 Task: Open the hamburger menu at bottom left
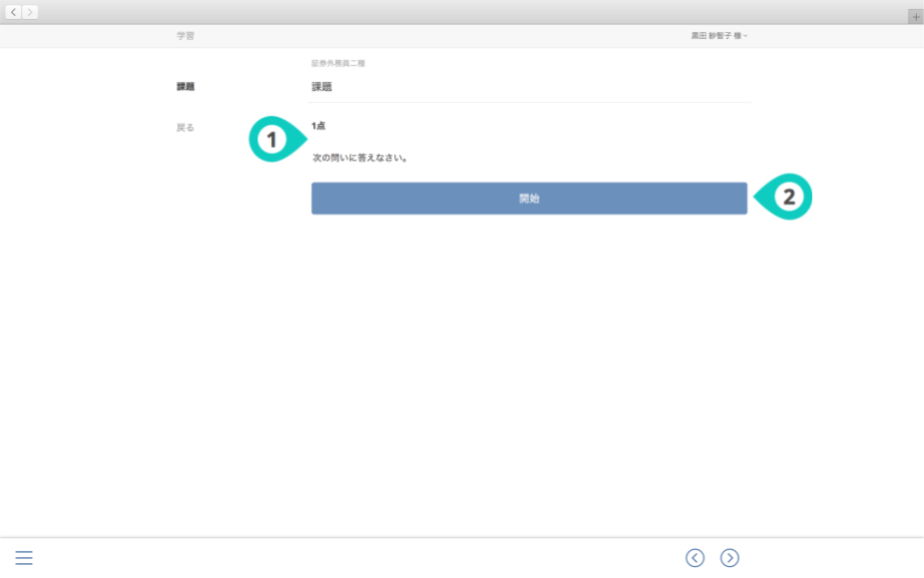[24, 558]
